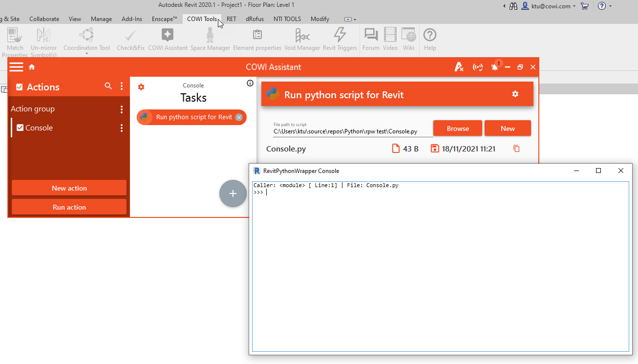This screenshot has width=638, height=364.
Task: Open the NTI TOOLS ribbon tab
Action: pyautogui.click(x=287, y=19)
